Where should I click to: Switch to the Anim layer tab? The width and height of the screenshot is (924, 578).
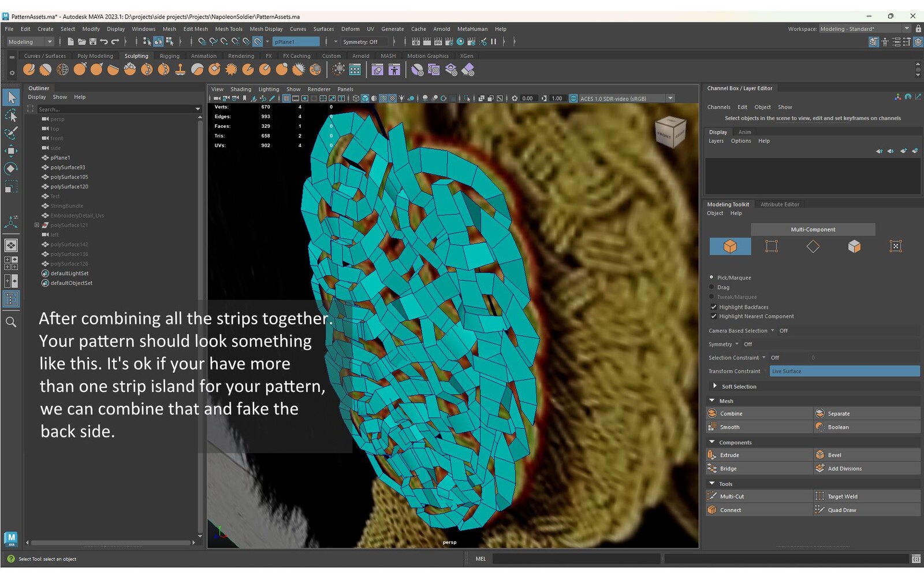click(744, 132)
